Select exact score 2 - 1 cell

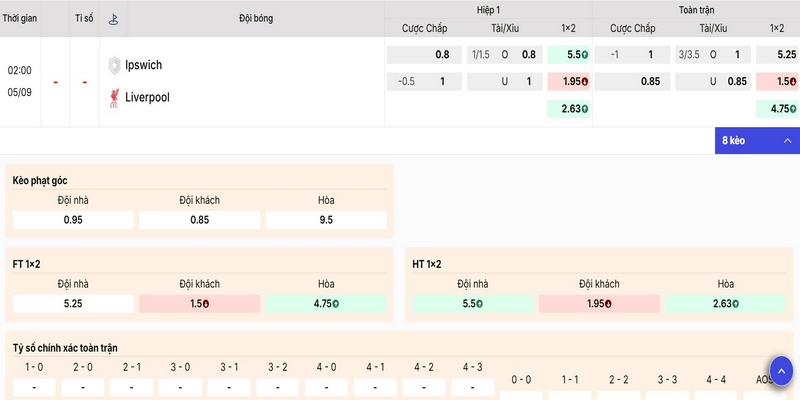pyautogui.click(x=132, y=387)
